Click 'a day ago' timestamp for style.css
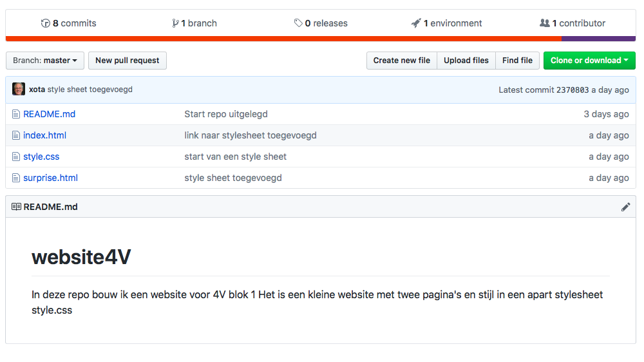This screenshot has width=644, height=362. pyautogui.click(x=609, y=157)
